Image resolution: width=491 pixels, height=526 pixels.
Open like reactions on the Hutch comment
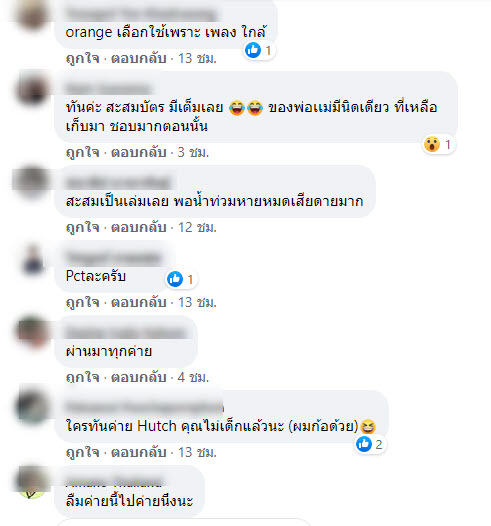pyautogui.click(x=370, y=444)
